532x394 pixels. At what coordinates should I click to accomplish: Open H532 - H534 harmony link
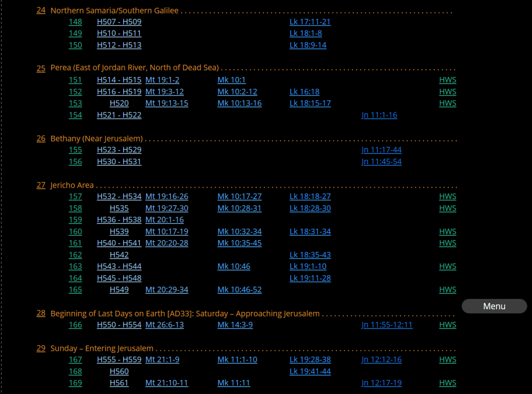point(119,196)
